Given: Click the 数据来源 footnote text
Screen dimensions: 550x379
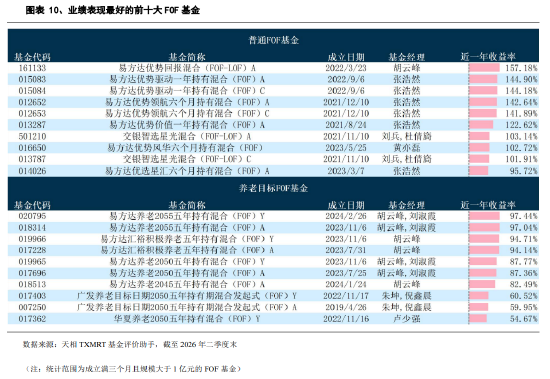Looking at the screenshot, I should [130, 345].
